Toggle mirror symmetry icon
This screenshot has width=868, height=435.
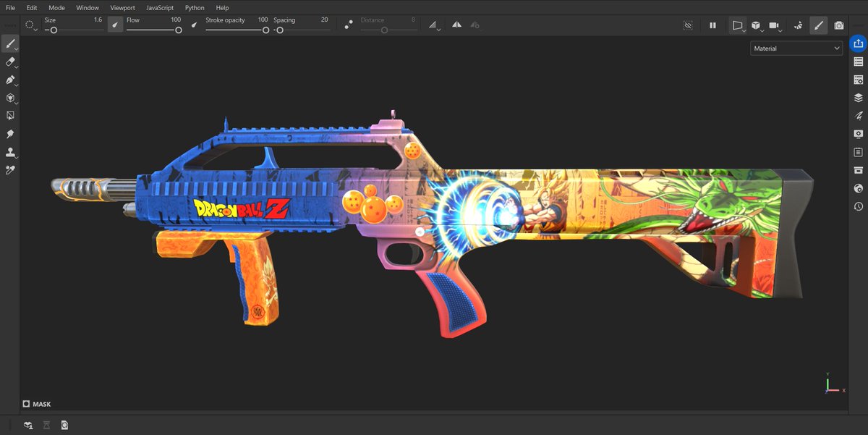click(456, 25)
